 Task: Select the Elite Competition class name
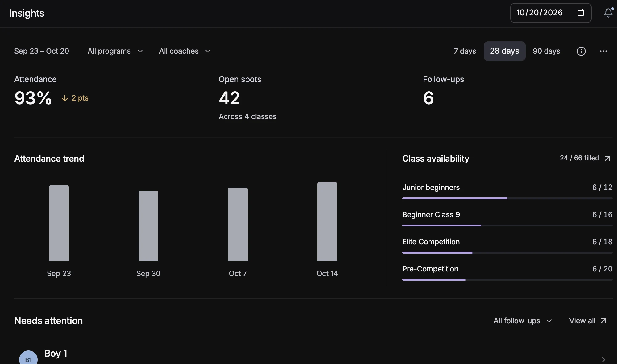431,242
